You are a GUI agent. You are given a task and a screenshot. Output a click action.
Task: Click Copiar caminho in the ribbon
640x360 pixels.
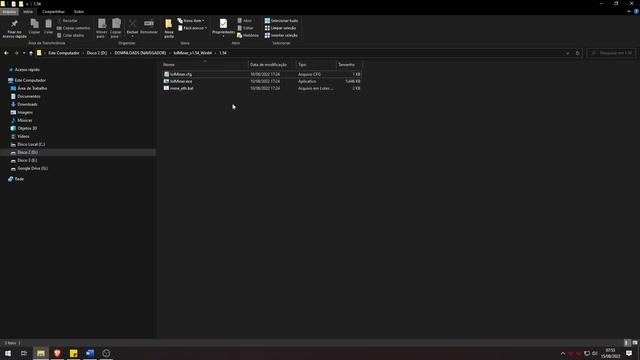pyautogui.click(x=73, y=28)
